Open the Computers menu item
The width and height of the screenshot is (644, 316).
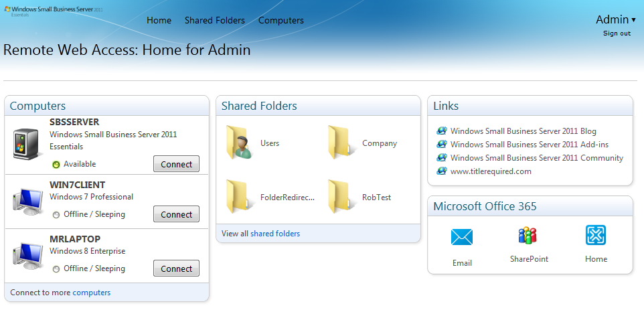pyautogui.click(x=281, y=21)
